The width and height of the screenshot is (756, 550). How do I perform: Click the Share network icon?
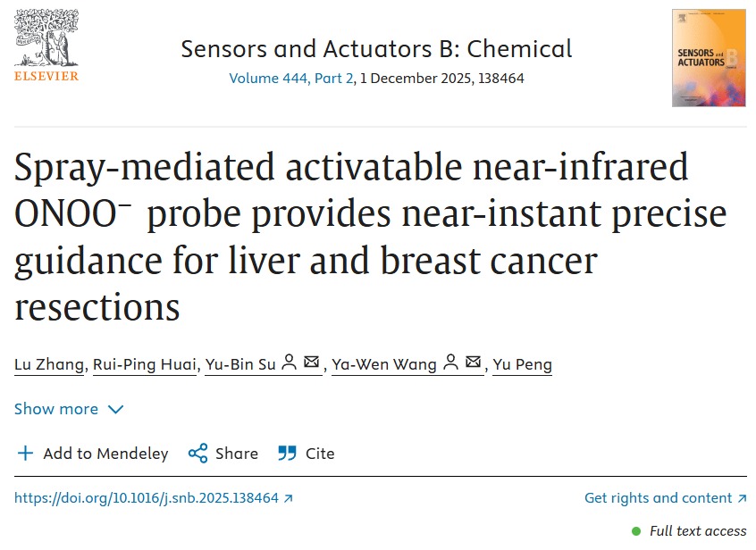197,454
